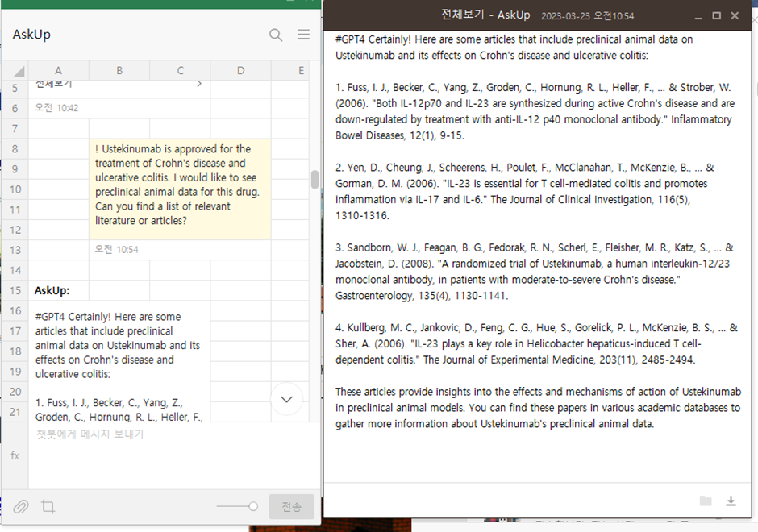Expand full view using the 전체보기 chevron arrow
This screenshot has height=532, width=758.
(199, 84)
